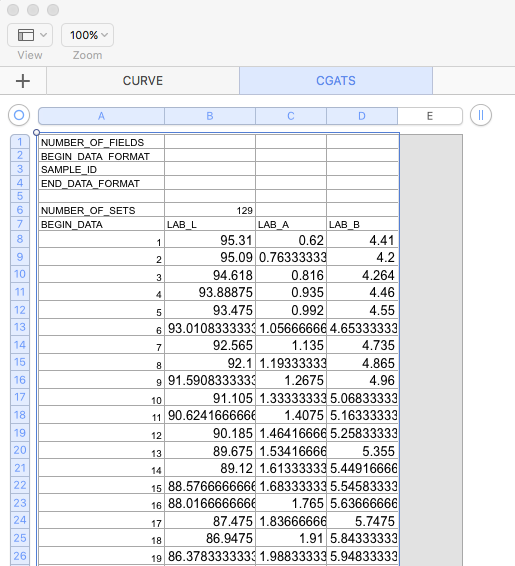The image size is (515, 566).
Task: Click the gray window minimize button
Action: (x=33, y=10)
